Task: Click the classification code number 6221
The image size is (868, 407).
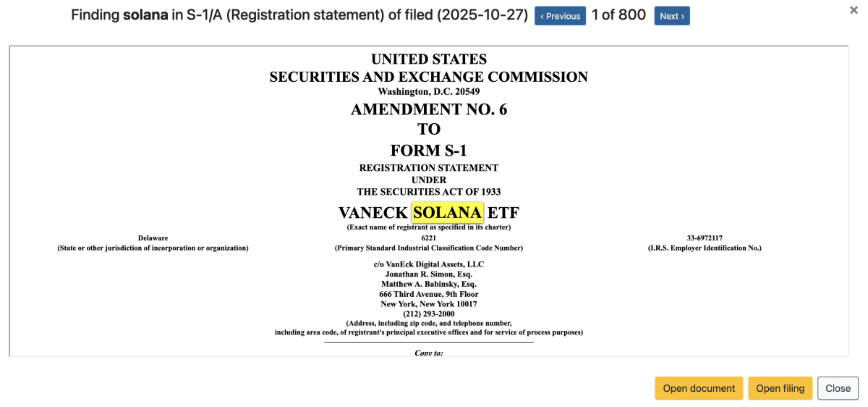Action: (x=429, y=238)
